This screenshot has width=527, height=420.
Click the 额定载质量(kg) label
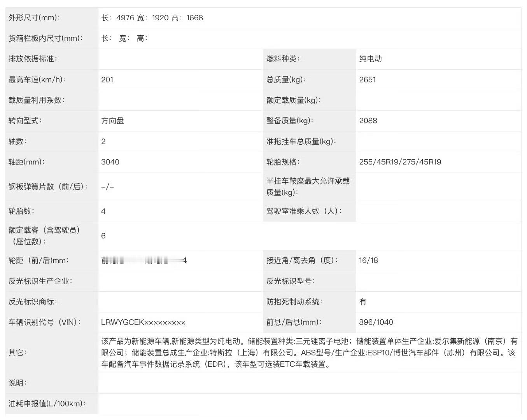click(294, 100)
